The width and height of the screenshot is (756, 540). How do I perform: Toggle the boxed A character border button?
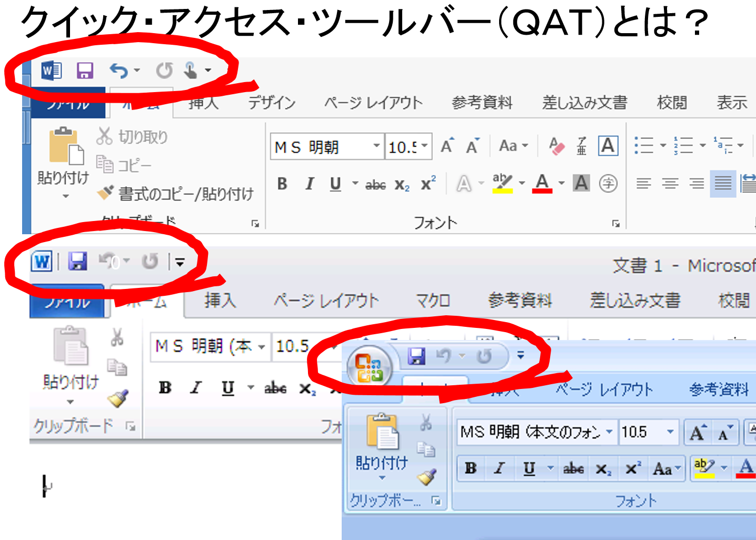pyautogui.click(x=608, y=146)
